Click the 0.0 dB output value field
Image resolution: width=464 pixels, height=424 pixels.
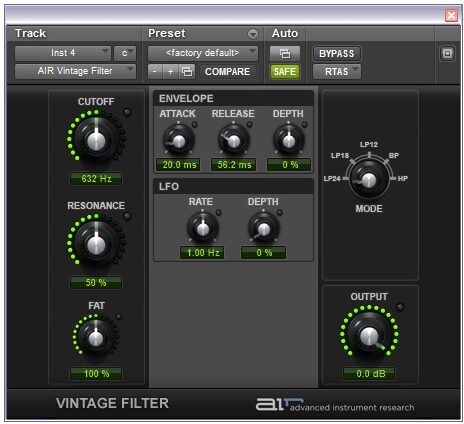(369, 374)
